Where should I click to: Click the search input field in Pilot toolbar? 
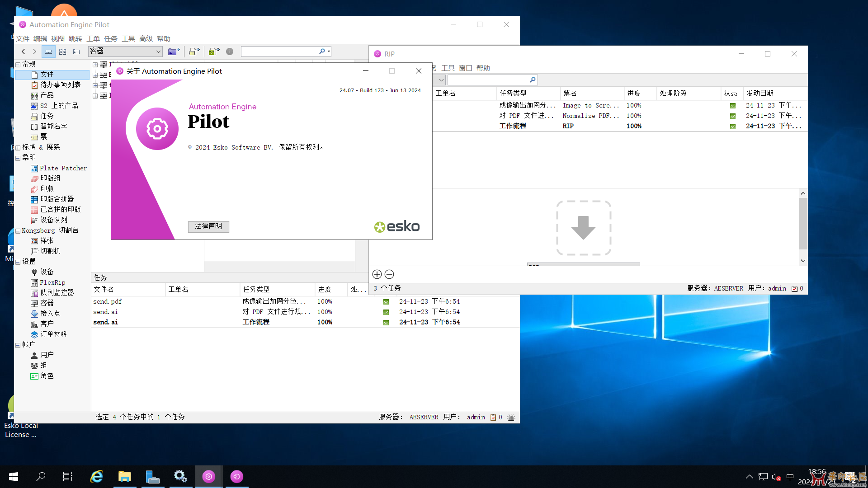tap(280, 52)
